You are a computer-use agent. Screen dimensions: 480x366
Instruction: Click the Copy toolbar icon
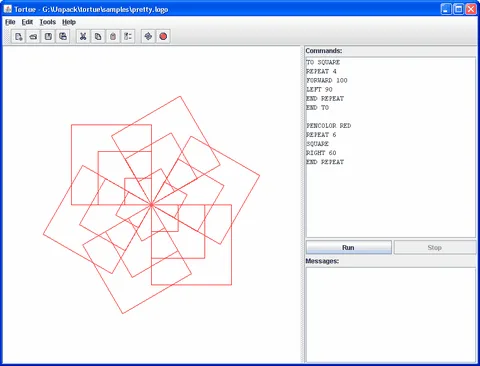(98, 36)
